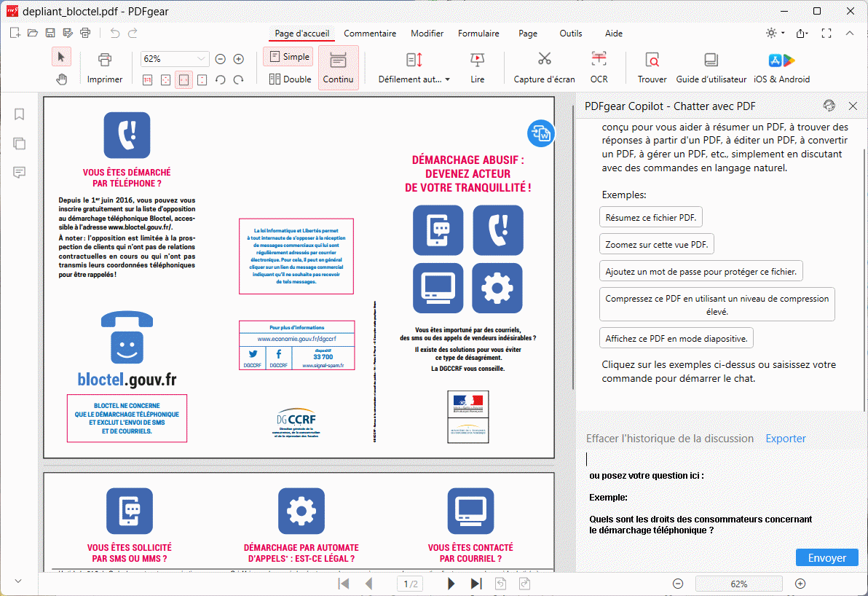
Task: Switch to Double page view
Action: click(x=288, y=79)
